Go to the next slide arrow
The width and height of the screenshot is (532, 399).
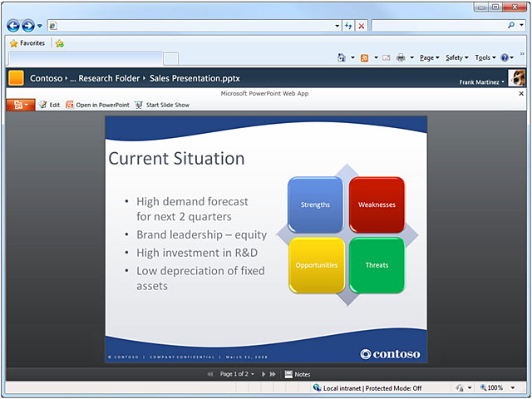click(x=264, y=375)
